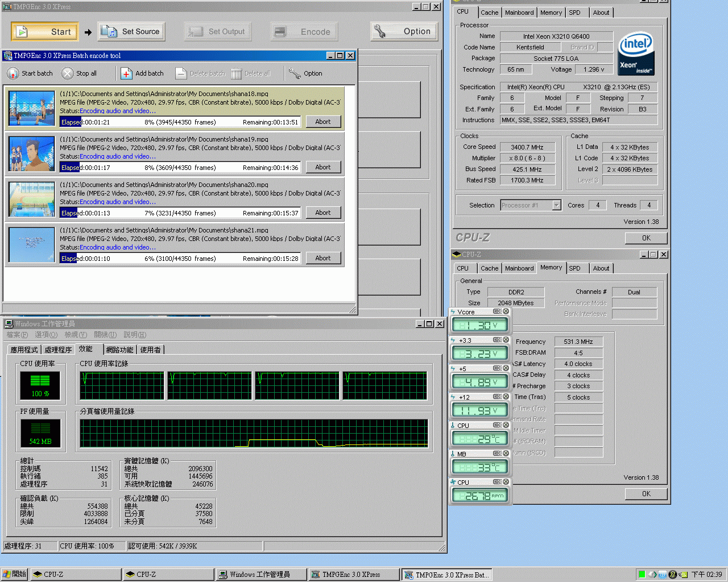Abort the shana19.mpg encoding job
Viewport: 728px width, 582px height.
[x=323, y=167]
